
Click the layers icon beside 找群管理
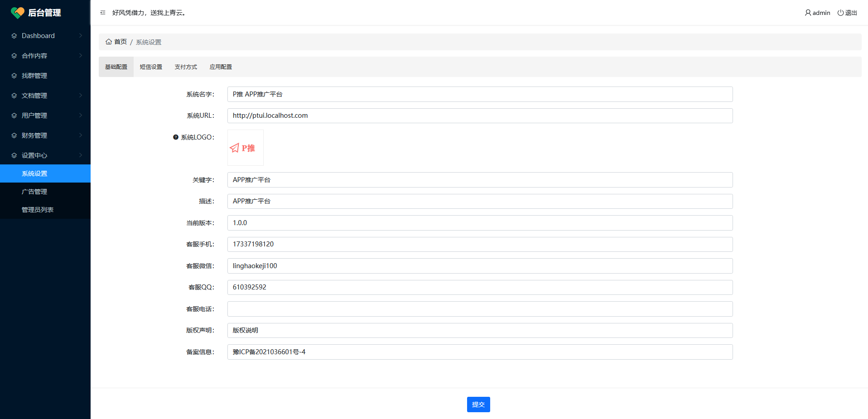[14, 76]
